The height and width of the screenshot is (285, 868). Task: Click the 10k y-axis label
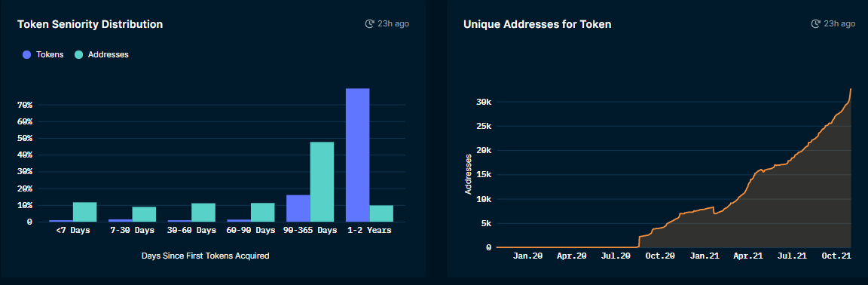484,199
